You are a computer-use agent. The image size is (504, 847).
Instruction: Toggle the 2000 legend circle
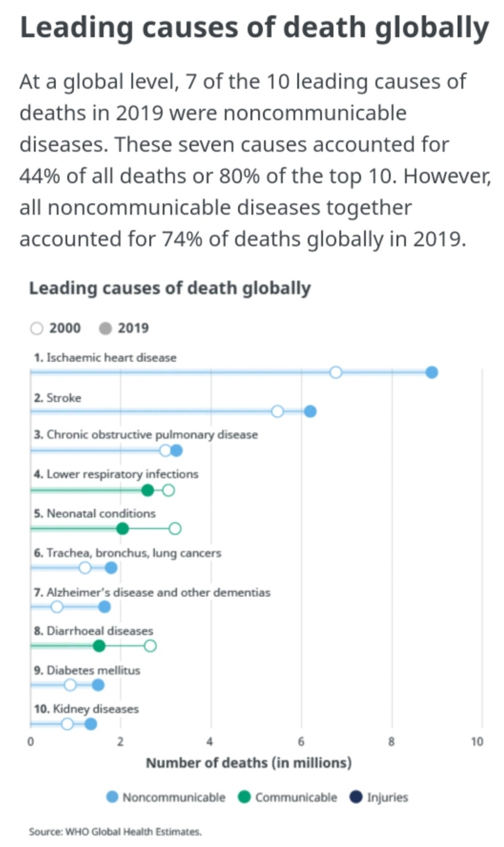click(x=37, y=328)
